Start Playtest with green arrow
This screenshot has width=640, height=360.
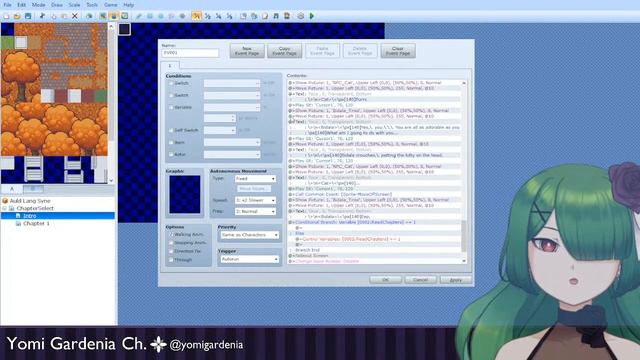(x=312, y=16)
